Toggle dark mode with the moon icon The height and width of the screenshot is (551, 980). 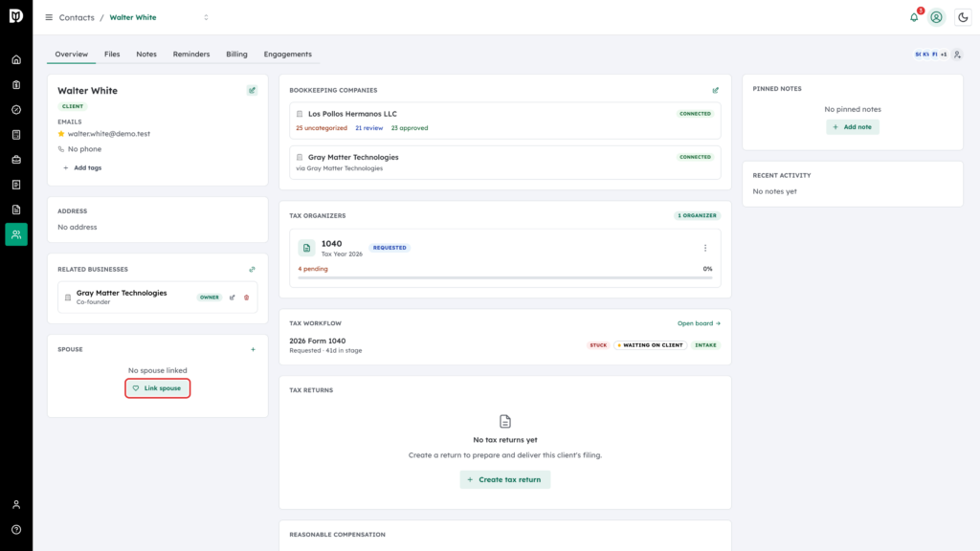click(963, 17)
